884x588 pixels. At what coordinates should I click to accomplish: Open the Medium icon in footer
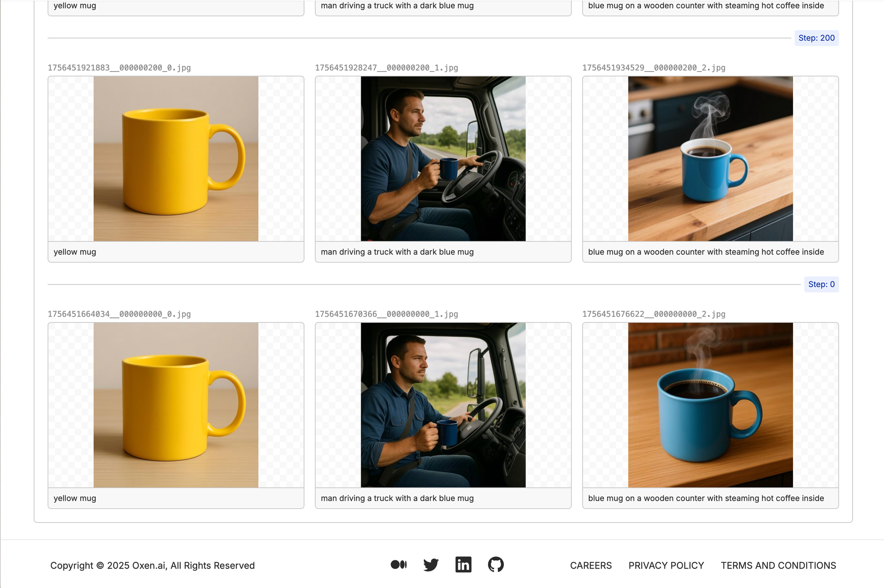click(398, 565)
